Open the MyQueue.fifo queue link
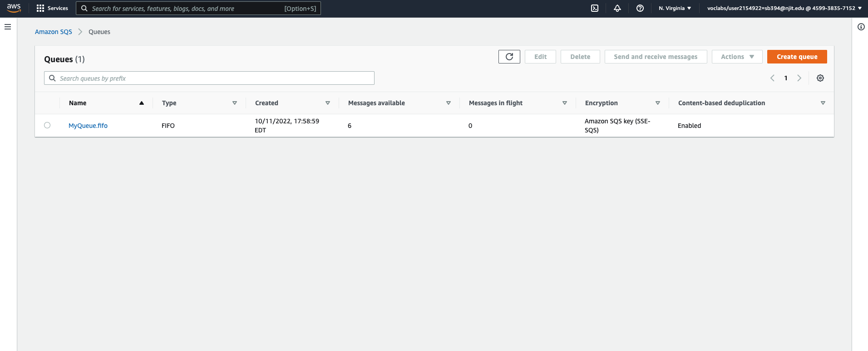Screen dimensions: 868x351 [88, 126]
